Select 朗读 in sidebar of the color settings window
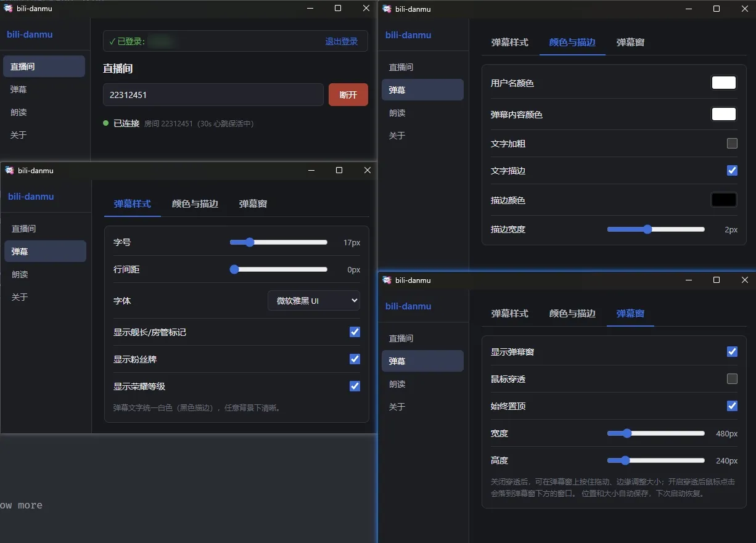Viewport: 756px width, 543px height. coord(423,113)
